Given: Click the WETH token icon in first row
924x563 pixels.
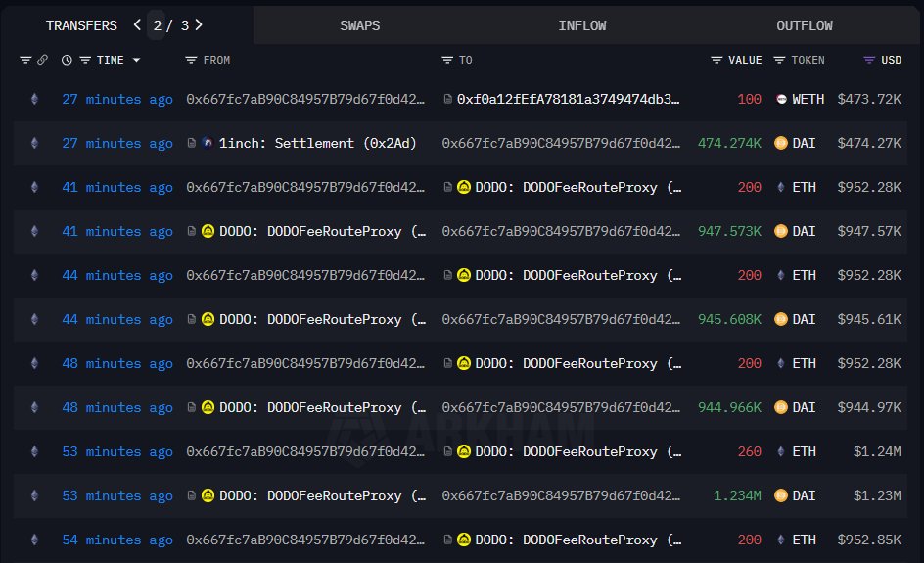Looking at the screenshot, I should [780, 100].
